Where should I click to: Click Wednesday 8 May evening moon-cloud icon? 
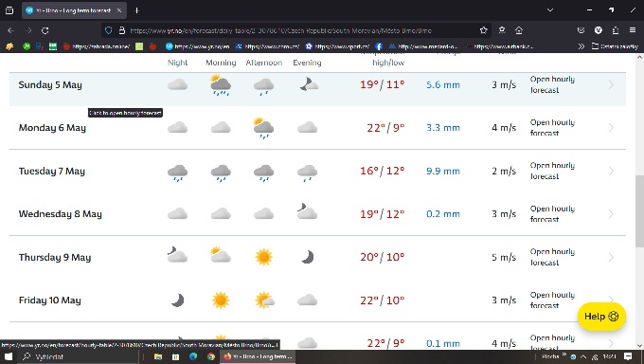pyautogui.click(x=307, y=211)
